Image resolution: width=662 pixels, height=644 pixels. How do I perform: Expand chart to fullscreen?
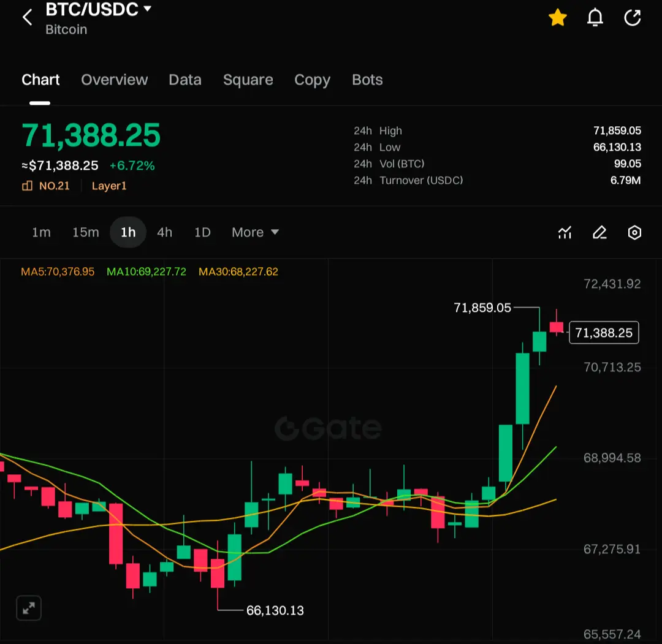pos(29,608)
